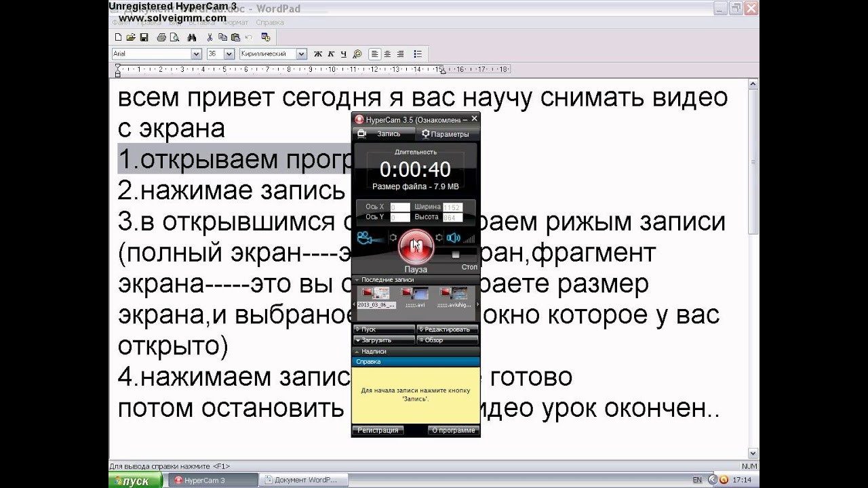Select the aviuhig recording thumbnail
Screen dimensions: 868x488
(453, 297)
